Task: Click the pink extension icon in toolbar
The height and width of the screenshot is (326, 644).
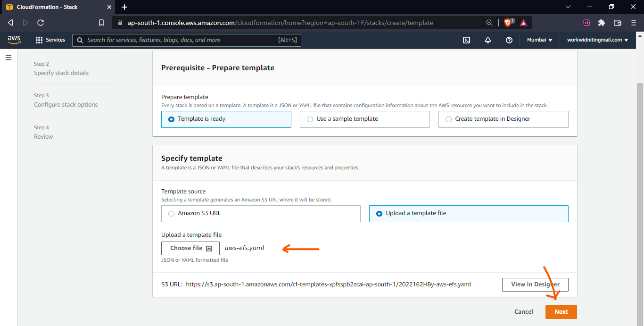Action: [586, 23]
